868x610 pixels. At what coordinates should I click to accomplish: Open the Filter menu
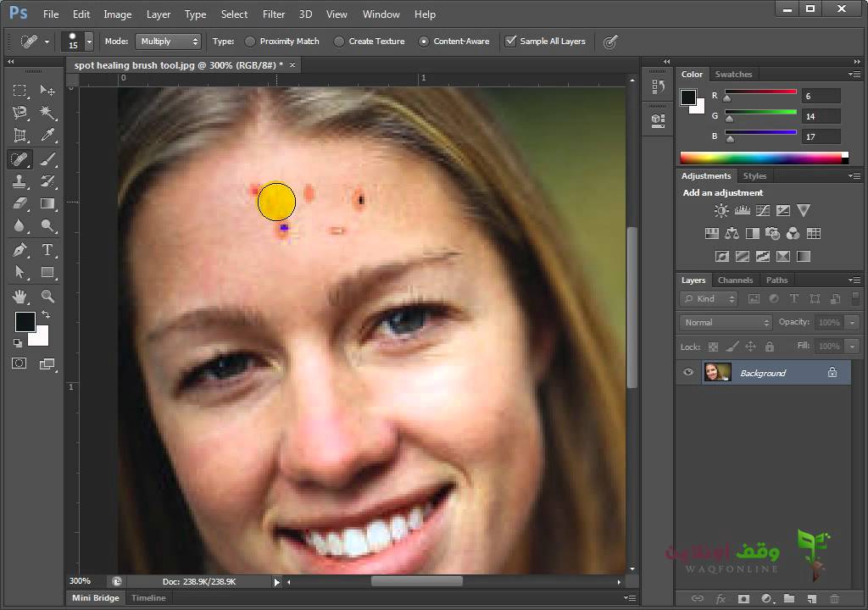pyautogui.click(x=274, y=14)
